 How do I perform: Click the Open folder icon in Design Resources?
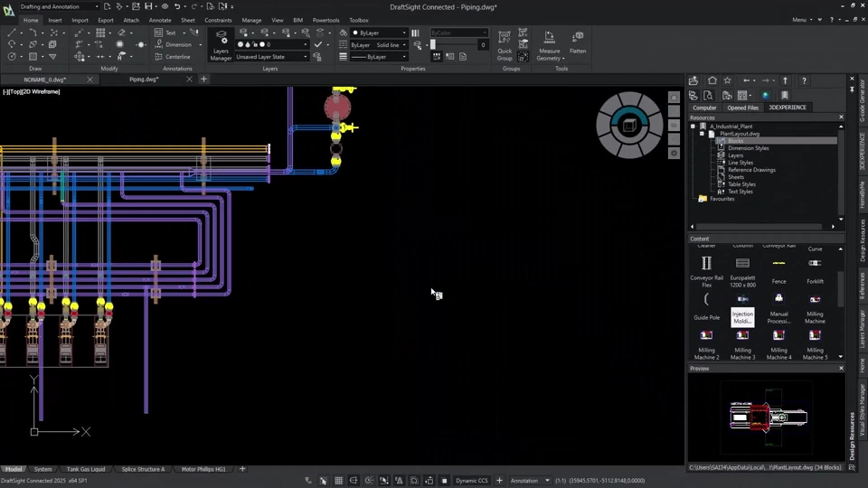pyautogui.click(x=693, y=80)
